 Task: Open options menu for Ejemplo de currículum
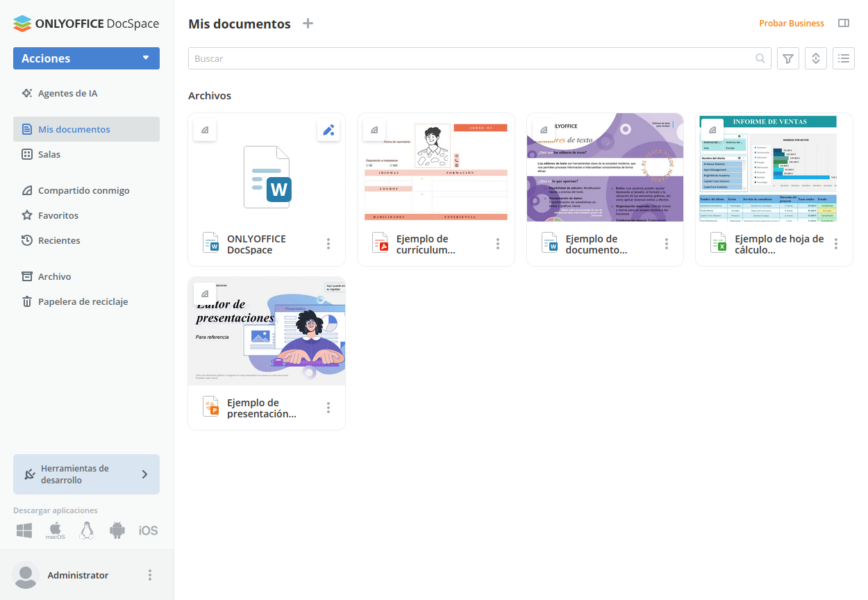pos(498,244)
